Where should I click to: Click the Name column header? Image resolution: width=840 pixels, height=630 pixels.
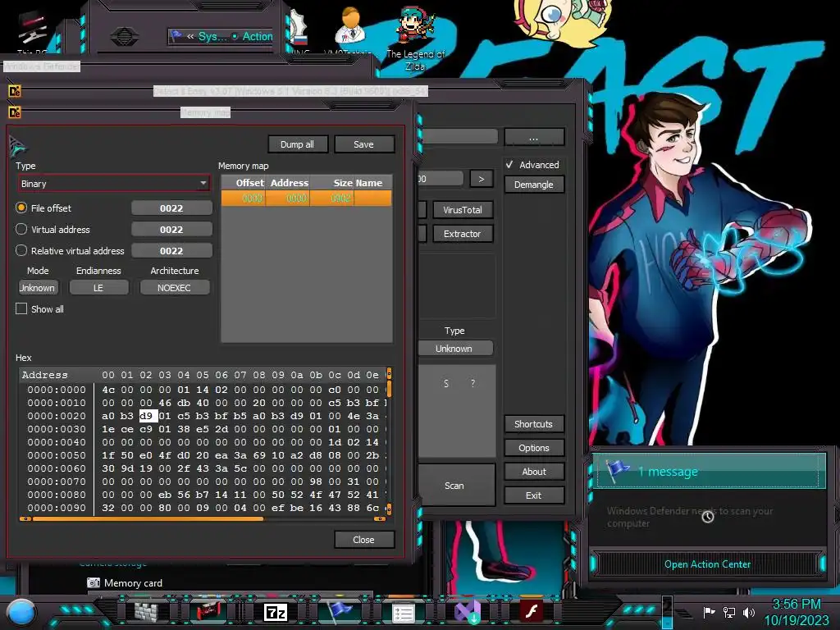tap(372, 183)
